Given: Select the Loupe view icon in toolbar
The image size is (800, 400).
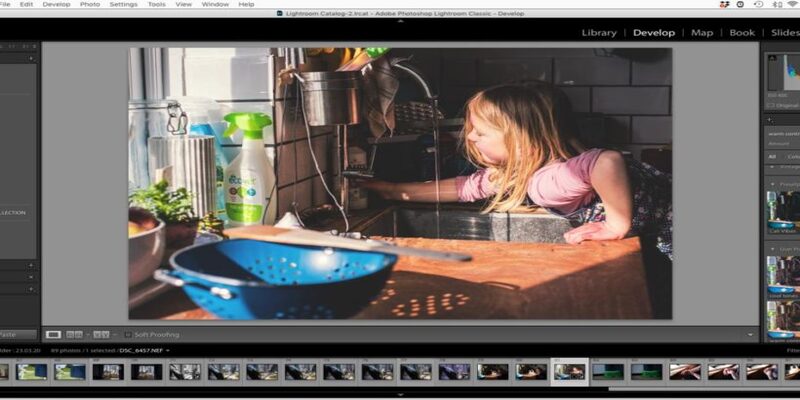Looking at the screenshot, I should click(53, 333).
